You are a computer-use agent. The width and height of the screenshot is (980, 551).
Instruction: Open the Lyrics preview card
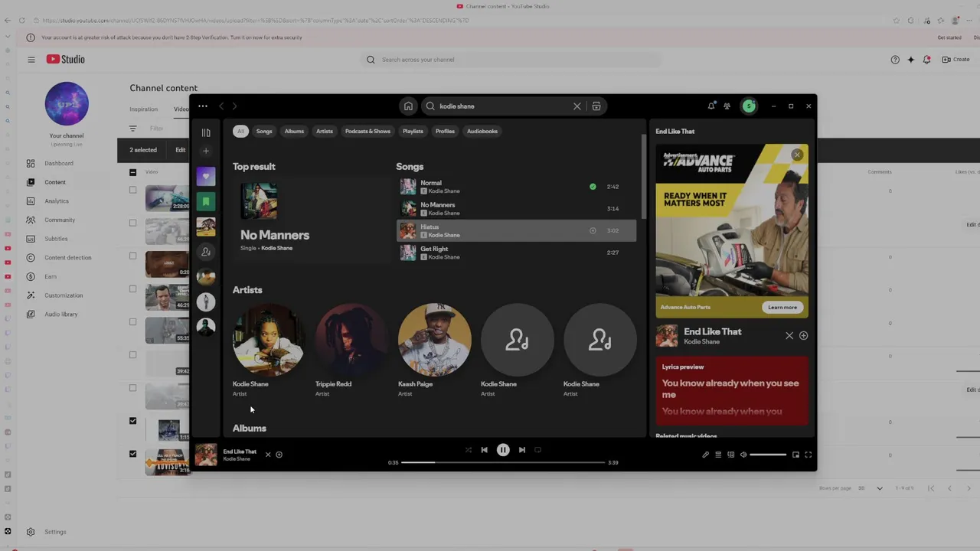[732, 390]
